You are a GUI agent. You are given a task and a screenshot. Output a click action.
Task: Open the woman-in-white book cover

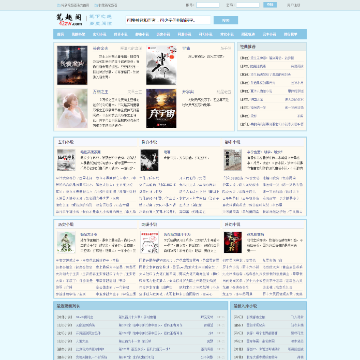[x=72, y=108]
